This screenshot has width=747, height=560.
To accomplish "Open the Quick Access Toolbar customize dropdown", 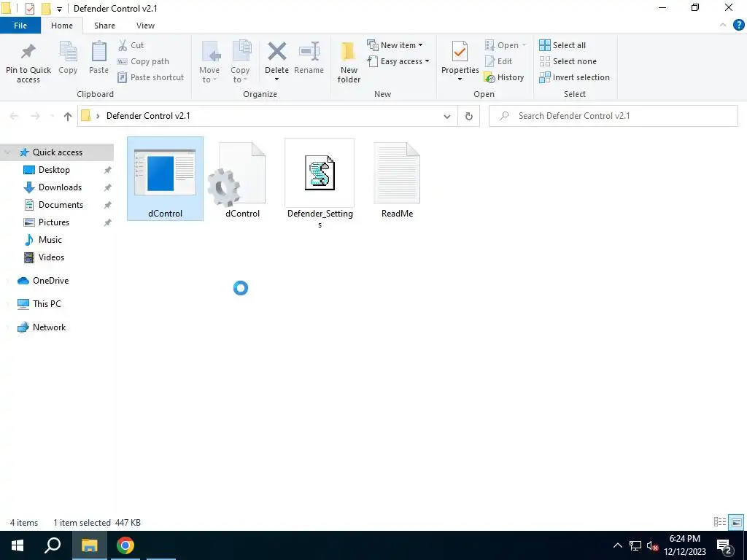I will click(x=59, y=9).
